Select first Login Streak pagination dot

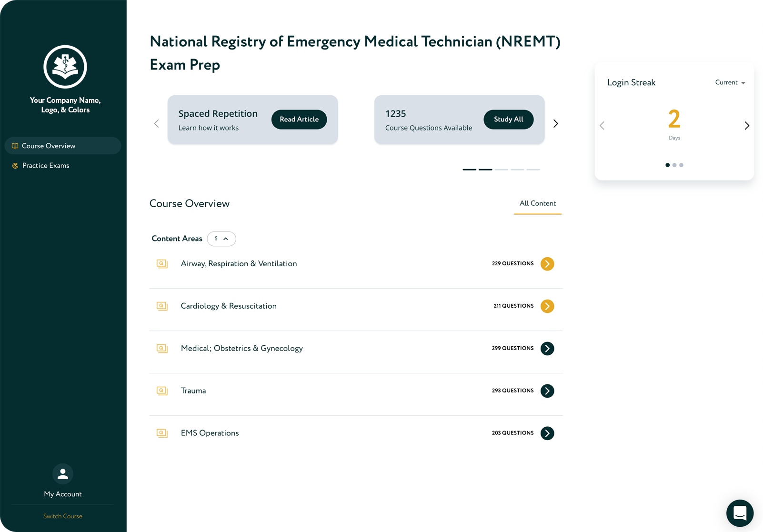coord(667,165)
